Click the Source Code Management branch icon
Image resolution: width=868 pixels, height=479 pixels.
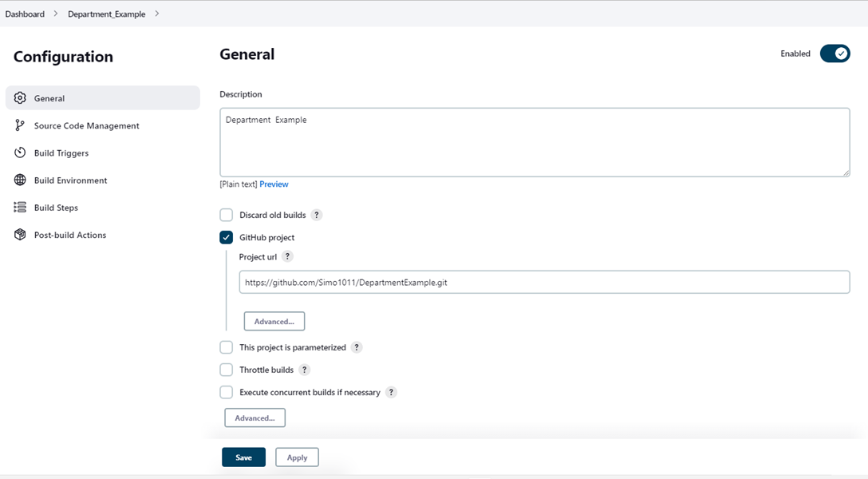19,125
